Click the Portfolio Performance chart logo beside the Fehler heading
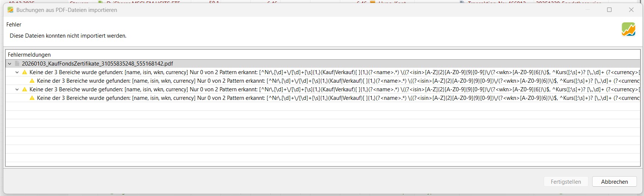 (x=628, y=29)
